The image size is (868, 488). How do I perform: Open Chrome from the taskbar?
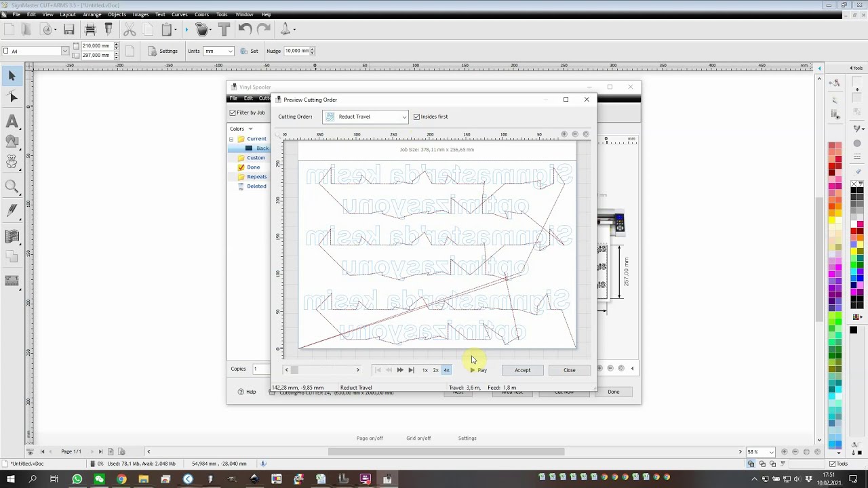click(x=121, y=479)
